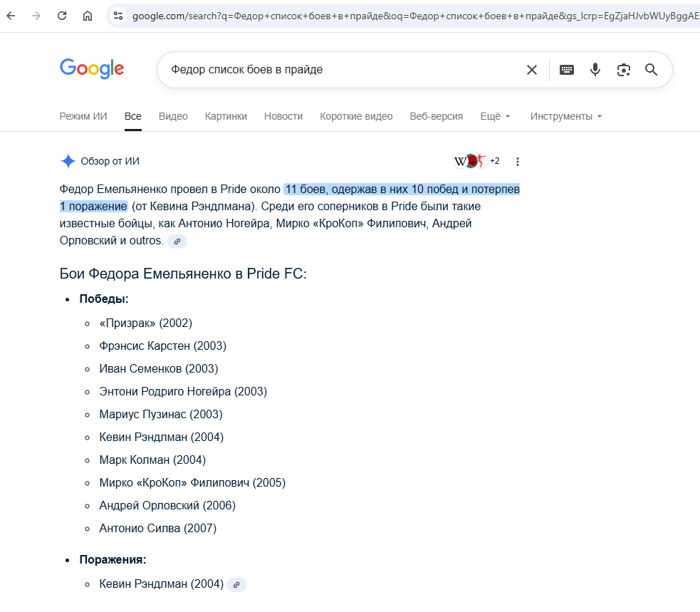Open the Новости tab
The height and width of the screenshot is (612, 700).
coord(283,116)
